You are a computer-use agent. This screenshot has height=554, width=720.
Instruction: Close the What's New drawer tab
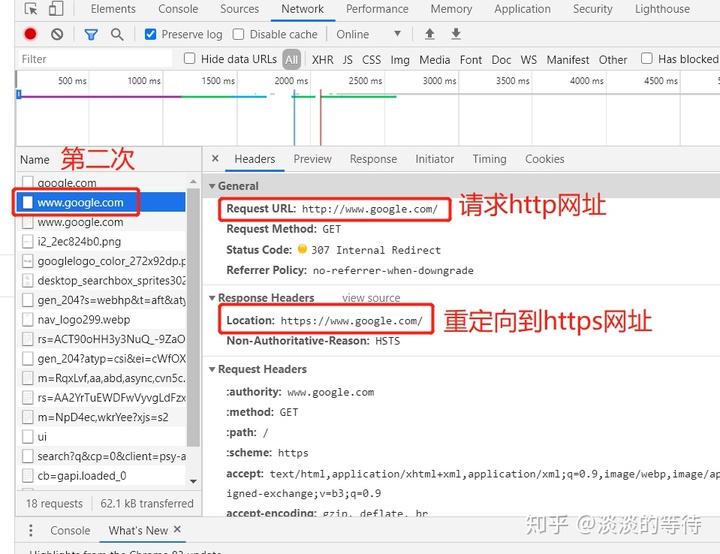point(178,529)
